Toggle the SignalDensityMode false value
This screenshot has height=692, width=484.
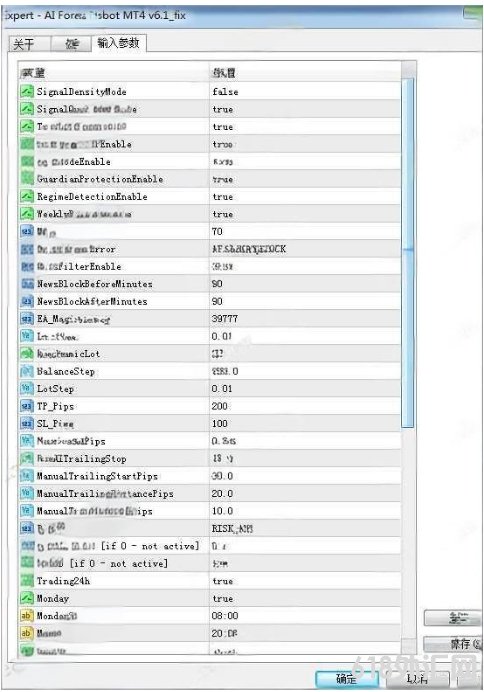(305, 91)
